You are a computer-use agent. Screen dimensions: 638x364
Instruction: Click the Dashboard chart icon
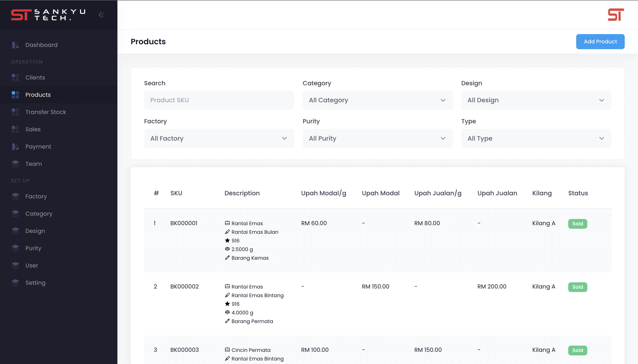point(15,45)
